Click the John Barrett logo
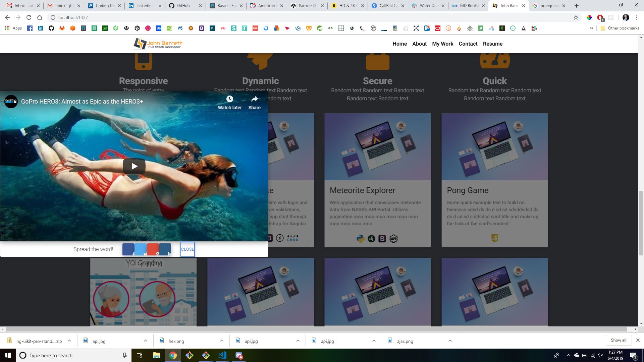Image resolution: width=644 pixels, height=362 pixels. pyautogui.click(x=158, y=44)
